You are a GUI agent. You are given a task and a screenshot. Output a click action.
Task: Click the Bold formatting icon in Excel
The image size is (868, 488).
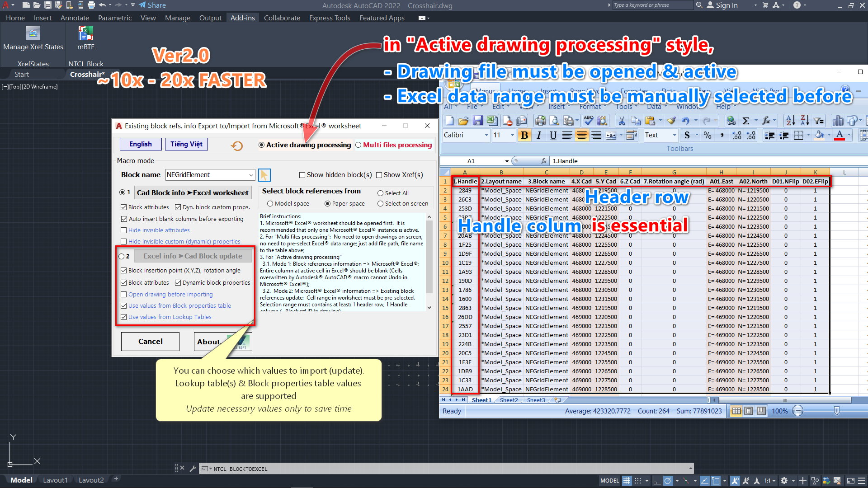pos(524,135)
